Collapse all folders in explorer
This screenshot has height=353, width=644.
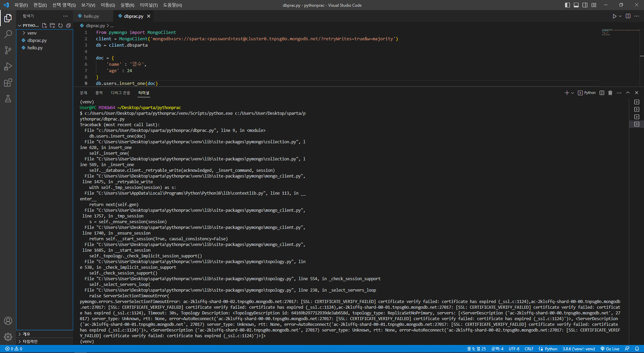coord(68,26)
